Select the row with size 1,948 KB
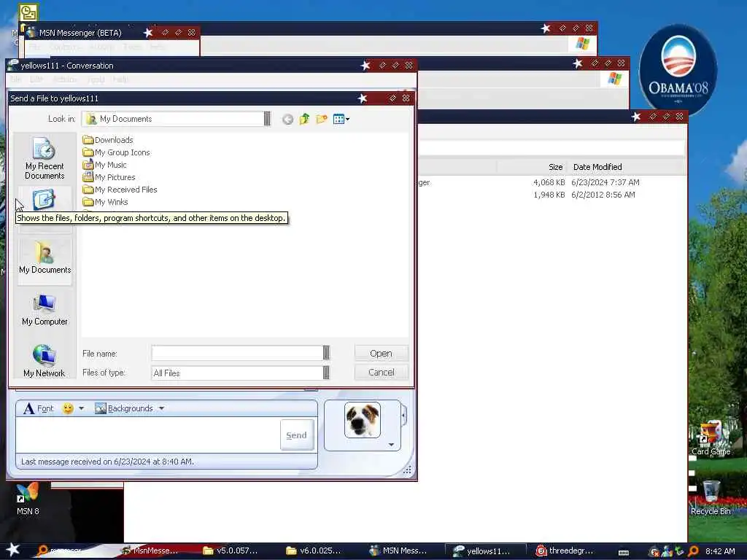Image resolution: width=747 pixels, height=560 pixels. click(x=553, y=194)
